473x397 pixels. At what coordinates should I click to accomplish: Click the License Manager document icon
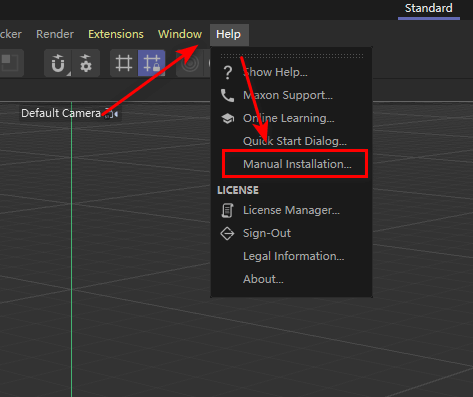point(227,210)
